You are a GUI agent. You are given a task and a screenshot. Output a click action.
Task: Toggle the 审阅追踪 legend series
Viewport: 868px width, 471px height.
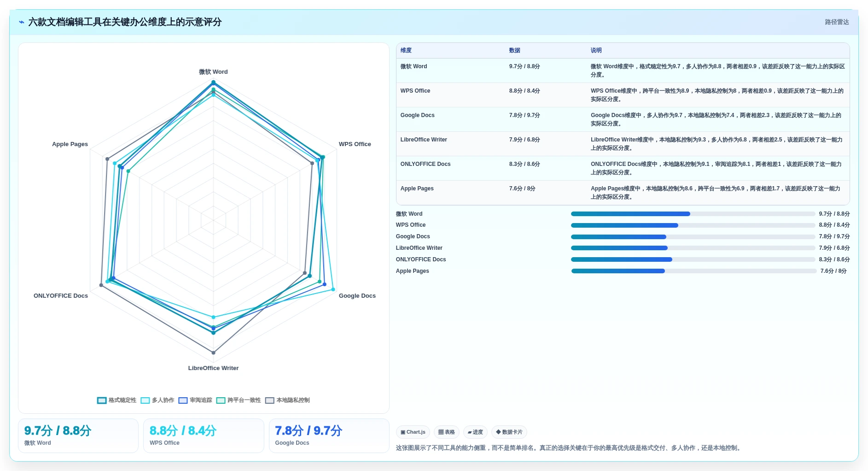point(195,400)
